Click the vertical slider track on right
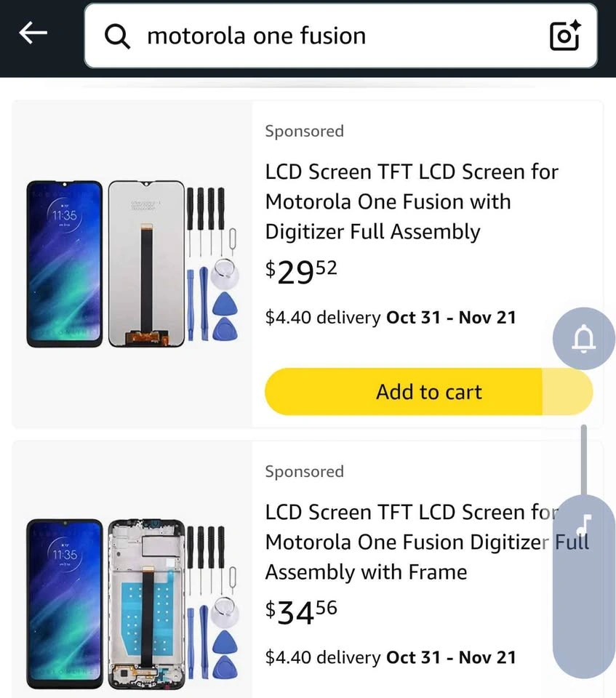Viewport: 616px width, 698px height. [583, 458]
